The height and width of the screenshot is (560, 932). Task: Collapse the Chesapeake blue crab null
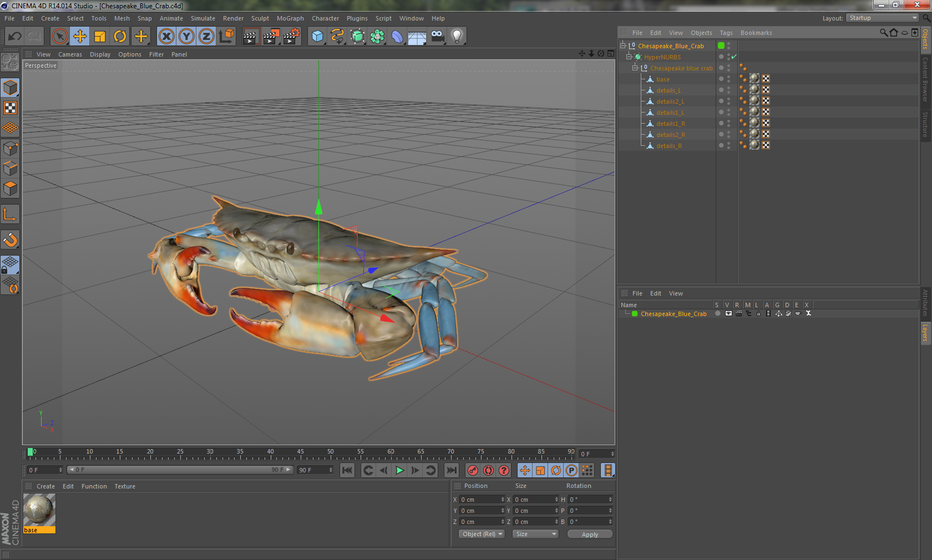(x=635, y=68)
